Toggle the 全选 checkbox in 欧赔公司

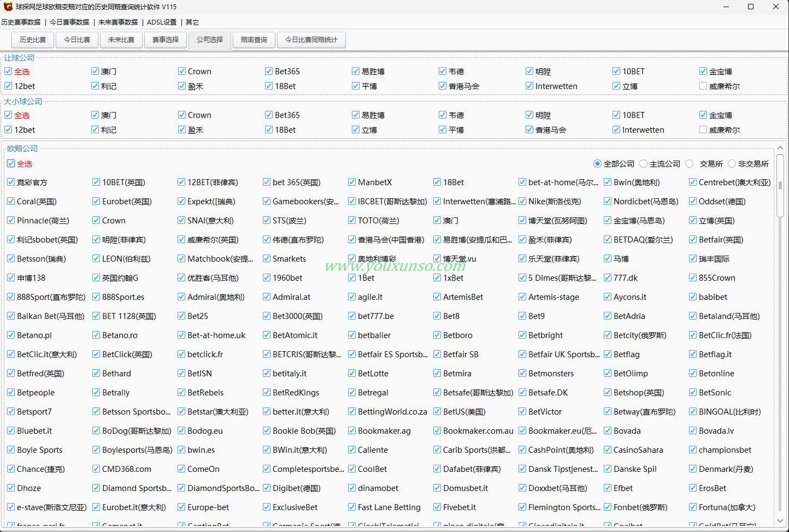coord(11,163)
